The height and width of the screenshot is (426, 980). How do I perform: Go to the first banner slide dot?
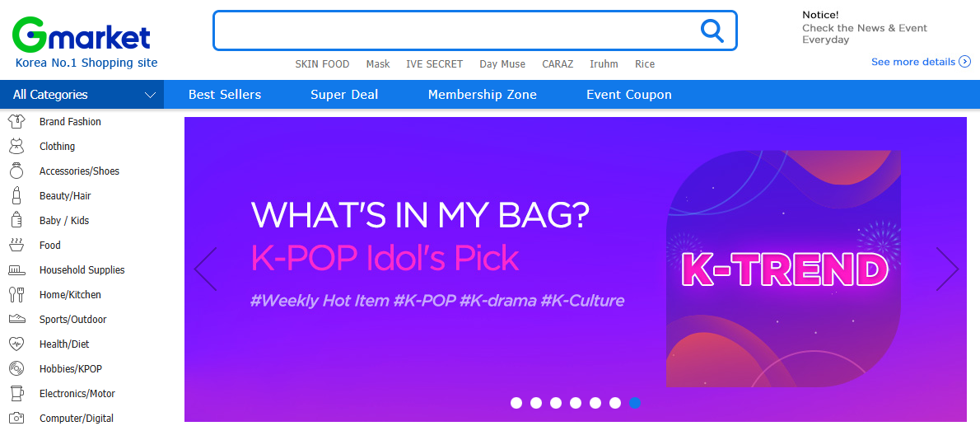[x=516, y=403]
